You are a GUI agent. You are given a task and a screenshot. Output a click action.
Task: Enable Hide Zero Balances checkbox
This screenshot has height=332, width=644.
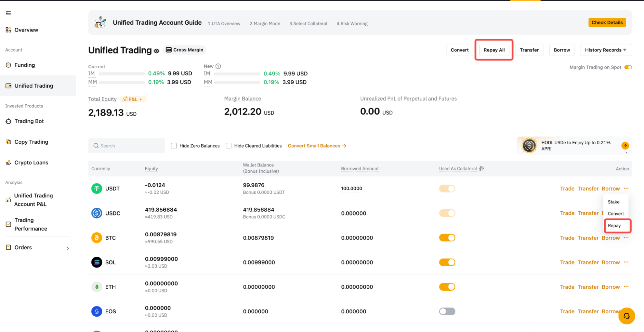pyautogui.click(x=174, y=146)
